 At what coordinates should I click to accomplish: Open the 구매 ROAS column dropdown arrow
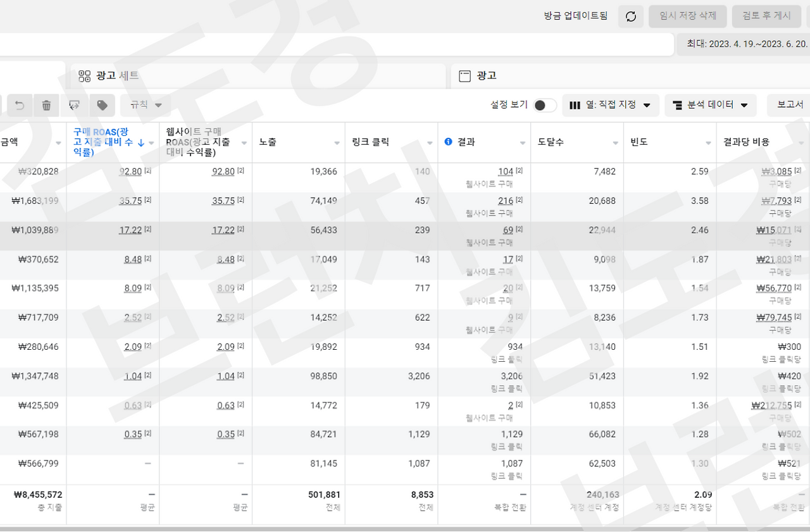click(x=151, y=143)
